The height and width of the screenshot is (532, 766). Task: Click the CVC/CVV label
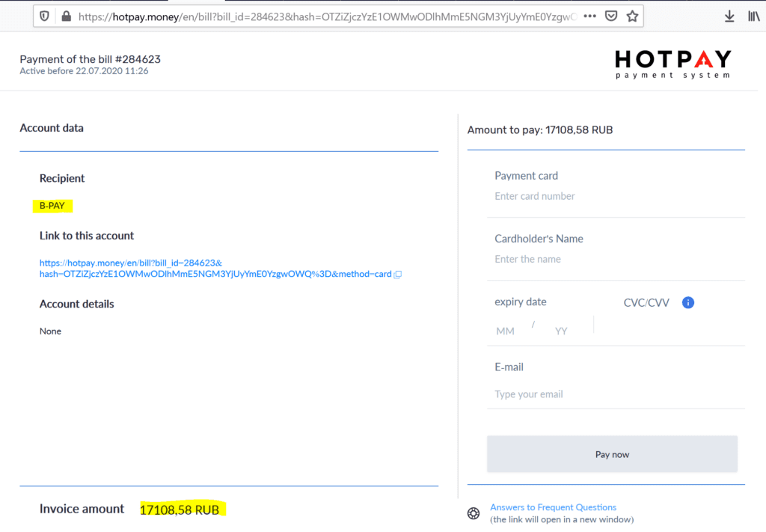646,303
